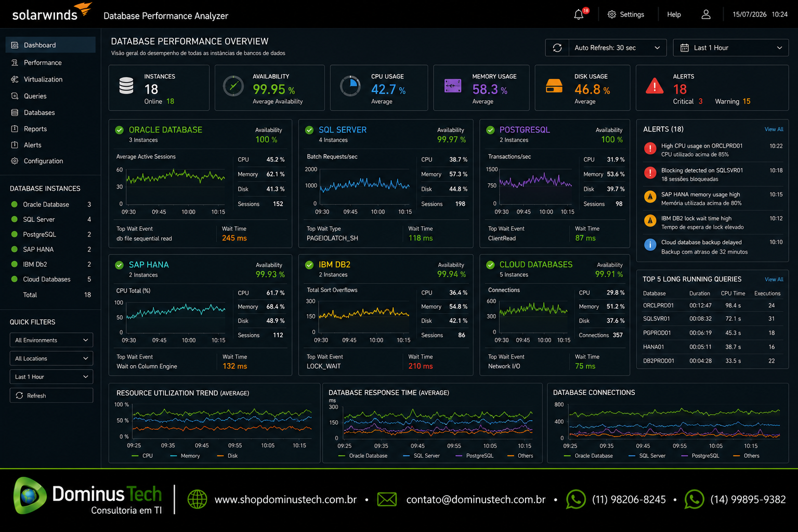This screenshot has height=532, width=798.
Task: Open the Last 1 Hour dropdown at top
Action: 730,48
